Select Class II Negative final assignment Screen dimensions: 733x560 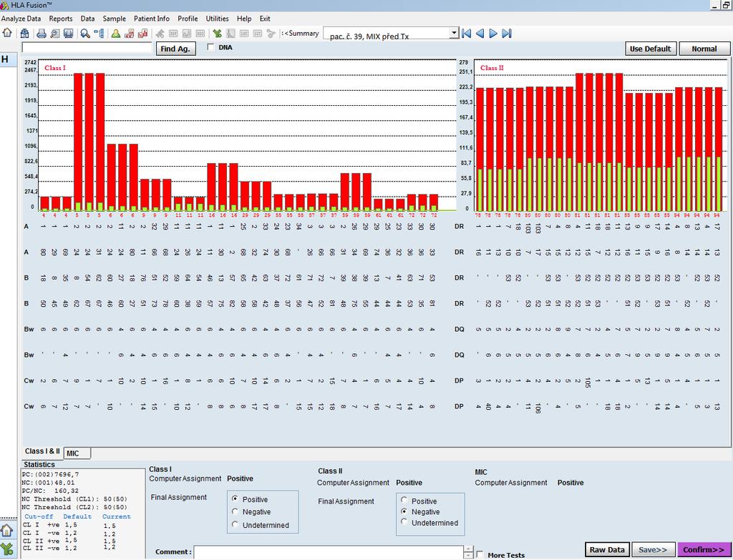coord(404,511)
